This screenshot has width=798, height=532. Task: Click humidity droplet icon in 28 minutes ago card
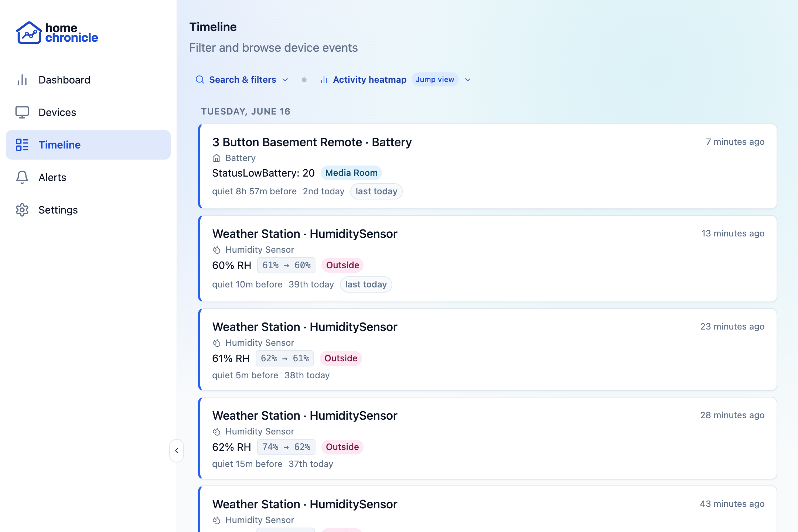(216, 432)
